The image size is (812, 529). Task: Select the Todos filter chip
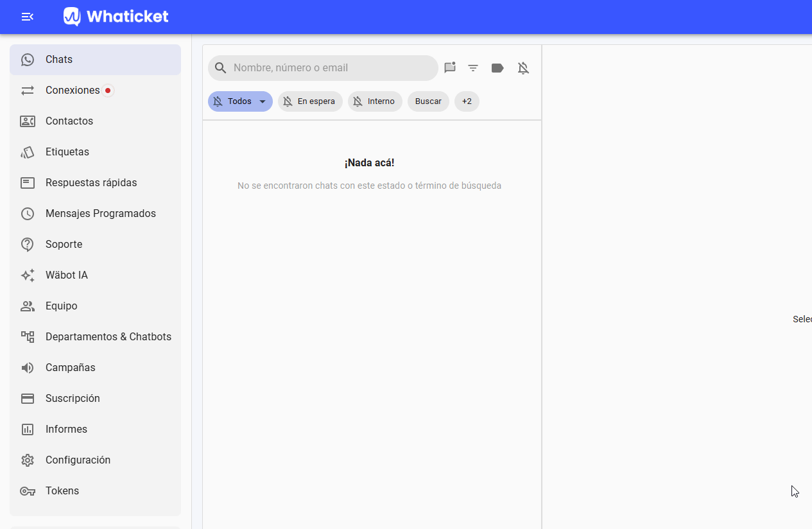coord(240,101)
